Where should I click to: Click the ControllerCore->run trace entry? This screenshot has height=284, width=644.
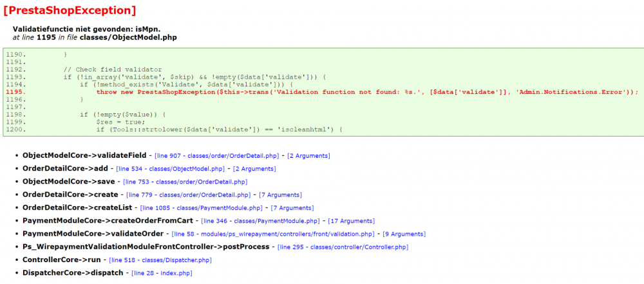(x=62, y=260)
